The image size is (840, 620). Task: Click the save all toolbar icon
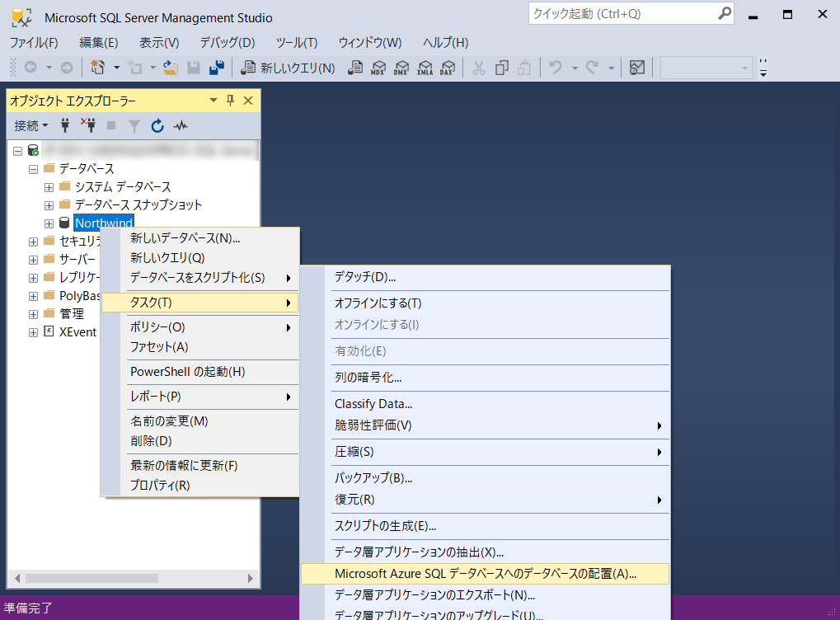217,68
